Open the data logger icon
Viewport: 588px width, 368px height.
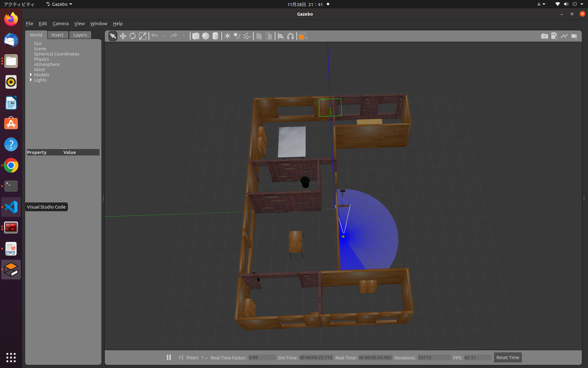pyautogui.click(x=554, y=36)
